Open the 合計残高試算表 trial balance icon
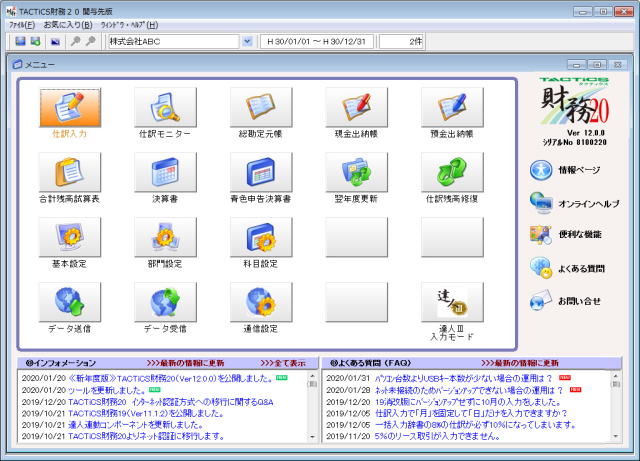 click(70, 172)
